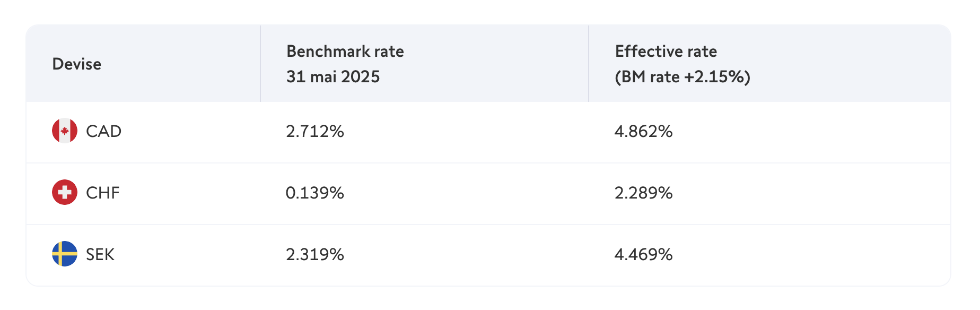The height and width of the screenshot is (310, 980).
Task: Click the (BM rate +2.15%) subtitle
Action: [682, 77]
